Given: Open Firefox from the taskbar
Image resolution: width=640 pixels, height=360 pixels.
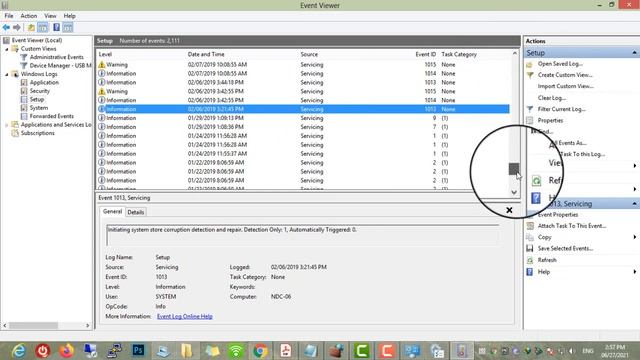Looking at the screenshot, I should 67,351.
